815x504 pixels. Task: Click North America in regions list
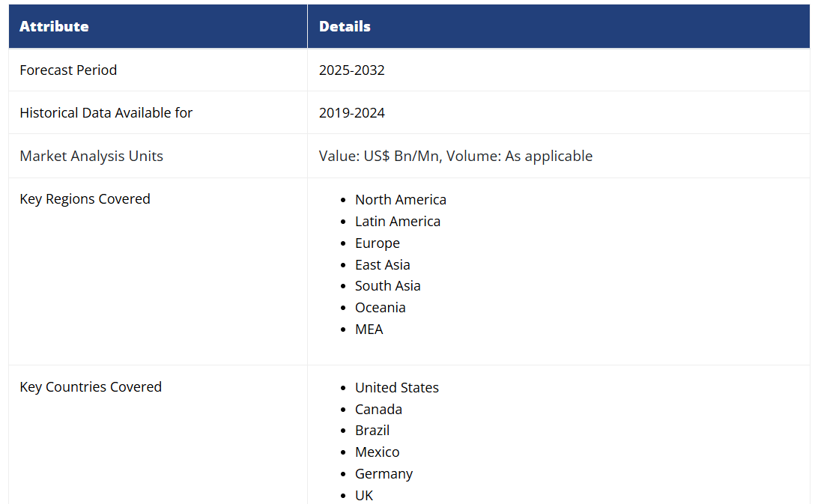400,199
